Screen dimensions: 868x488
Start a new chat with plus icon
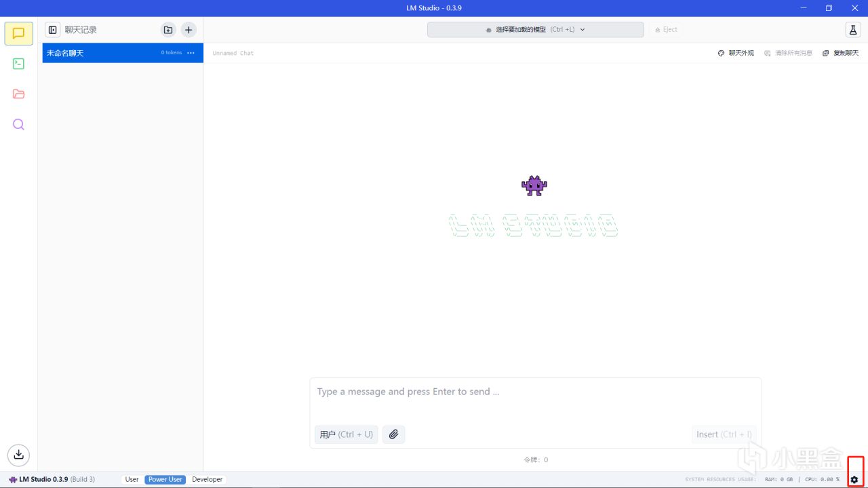[189, 30]
